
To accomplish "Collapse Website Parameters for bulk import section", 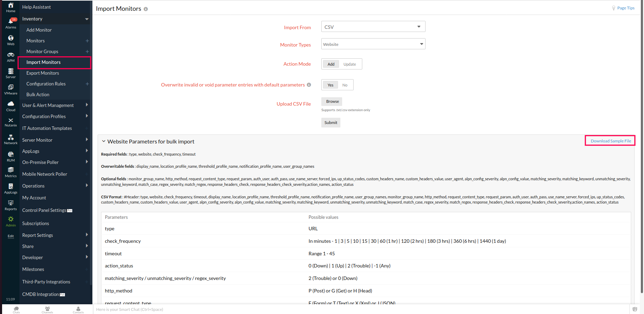I will pyautogui.click(x=104, y=141).
